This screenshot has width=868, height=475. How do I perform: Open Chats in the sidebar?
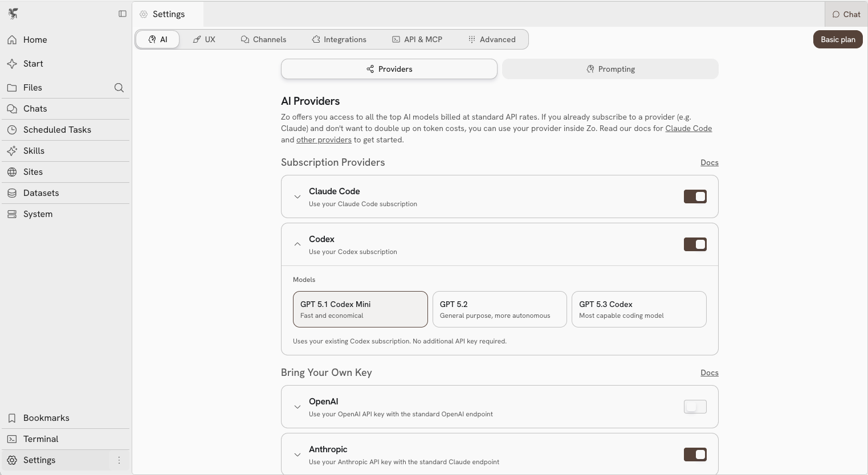(x=66, y=109)
